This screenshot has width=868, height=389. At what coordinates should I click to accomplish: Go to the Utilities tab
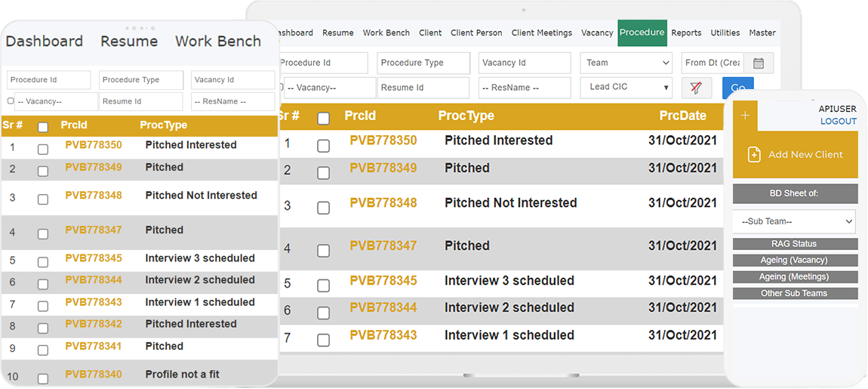tap(725, 33)
